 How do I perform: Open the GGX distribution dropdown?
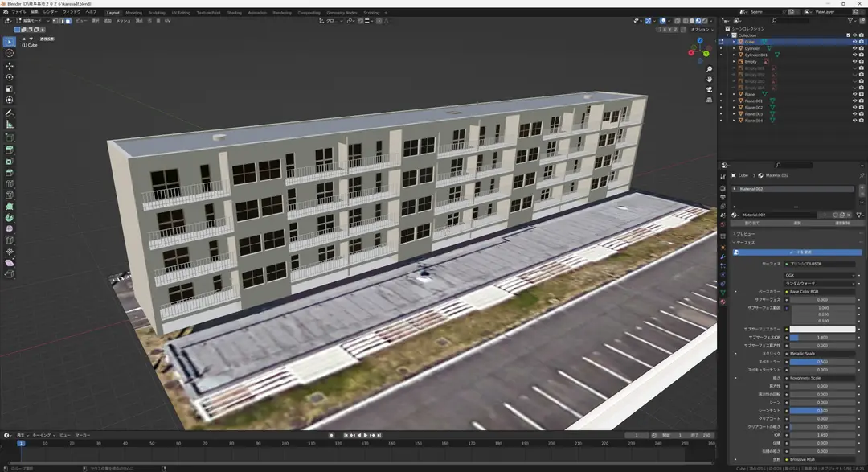point(820,275)
